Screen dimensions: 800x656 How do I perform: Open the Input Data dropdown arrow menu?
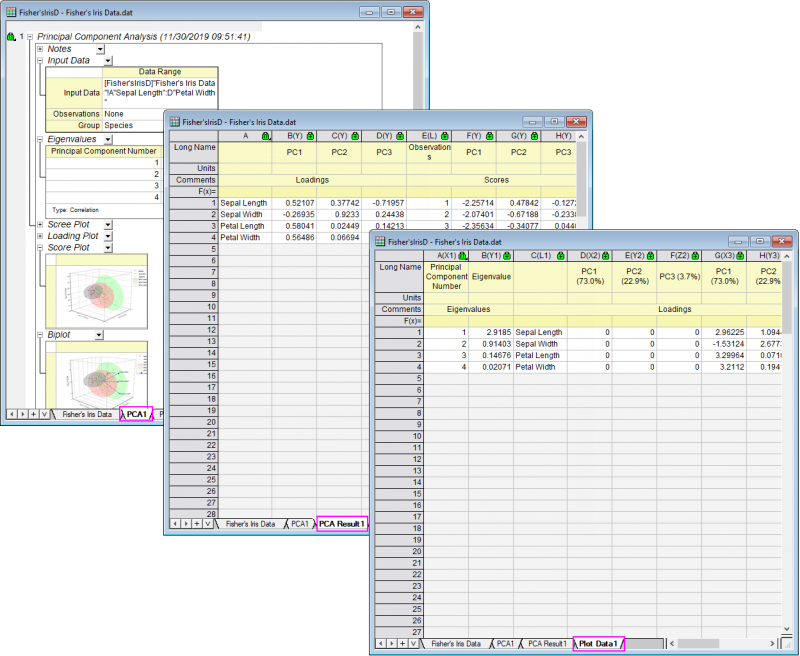(108, 61)
